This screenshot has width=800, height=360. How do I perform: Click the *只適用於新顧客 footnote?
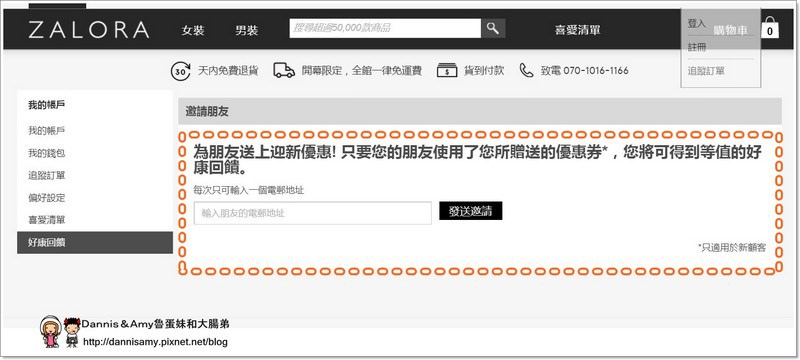click(732, 248)
